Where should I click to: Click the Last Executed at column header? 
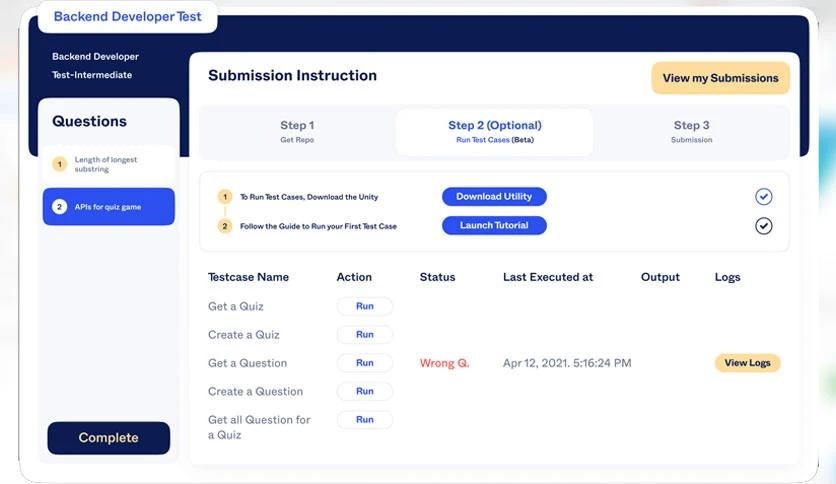click(x=548, y=277)
